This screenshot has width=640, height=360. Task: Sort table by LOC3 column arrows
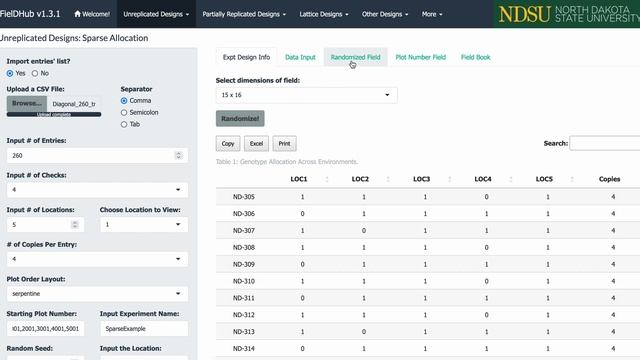click(449, 179)
